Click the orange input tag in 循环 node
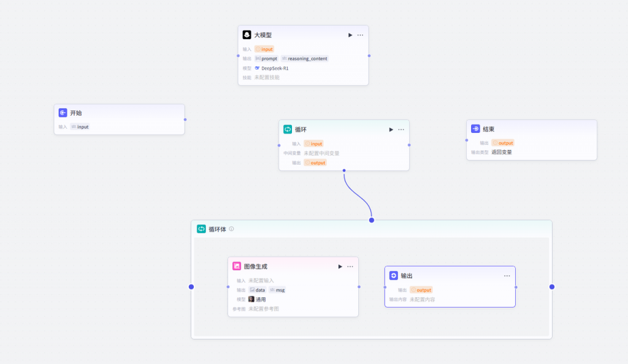Image resolution: width=628 pixels, height=364 pixels. [x=314, y=143]
